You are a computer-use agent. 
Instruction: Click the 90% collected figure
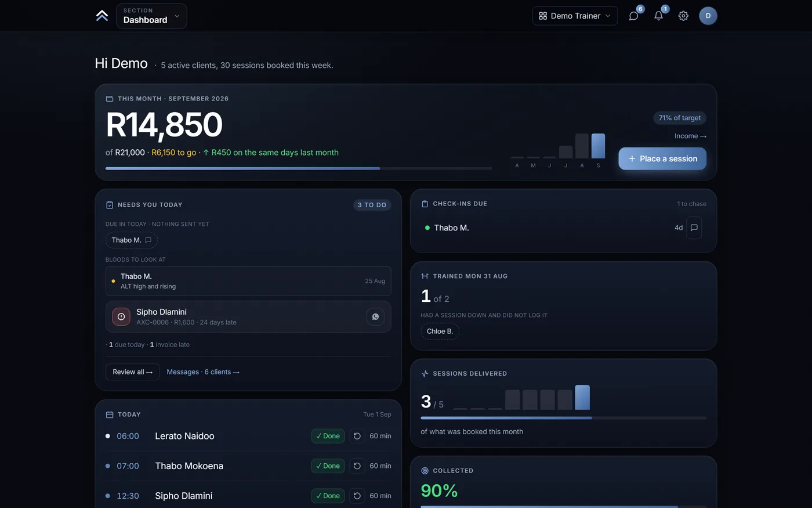[439, 491]
